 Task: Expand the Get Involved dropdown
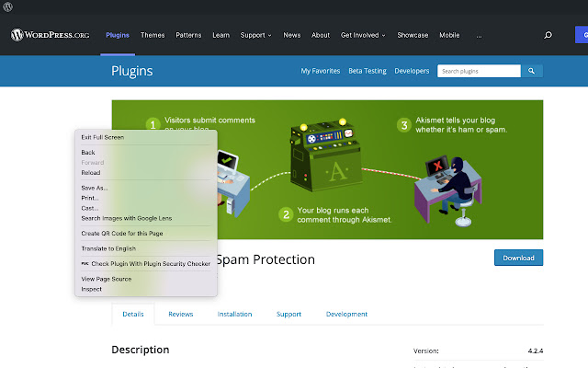363,35
